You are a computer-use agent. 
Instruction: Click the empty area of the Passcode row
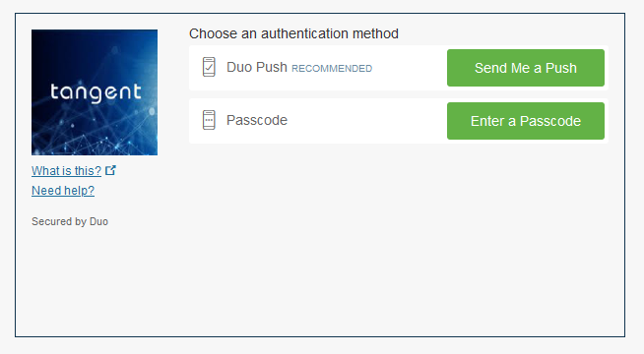point(365,121)
